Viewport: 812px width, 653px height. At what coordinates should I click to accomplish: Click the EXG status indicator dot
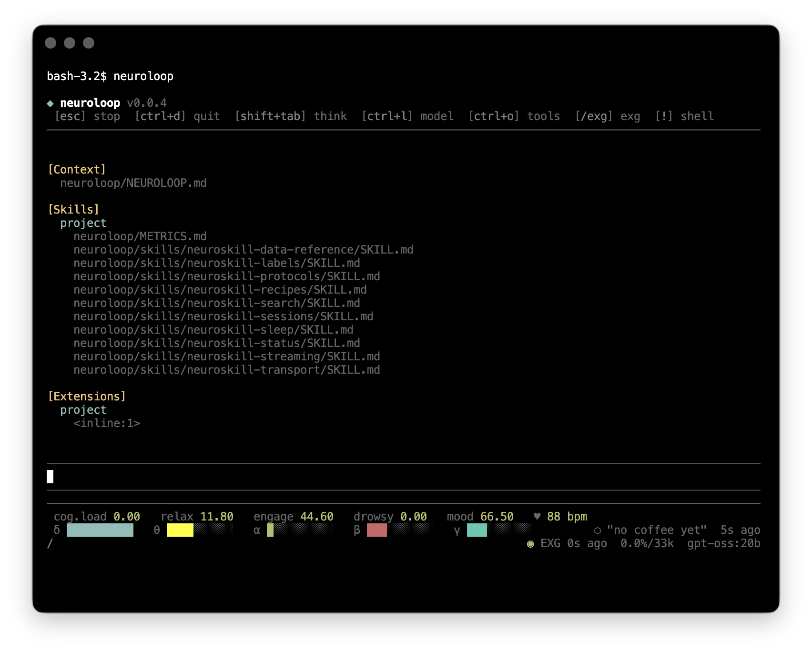pyautogui.click(x=530, y=543)
